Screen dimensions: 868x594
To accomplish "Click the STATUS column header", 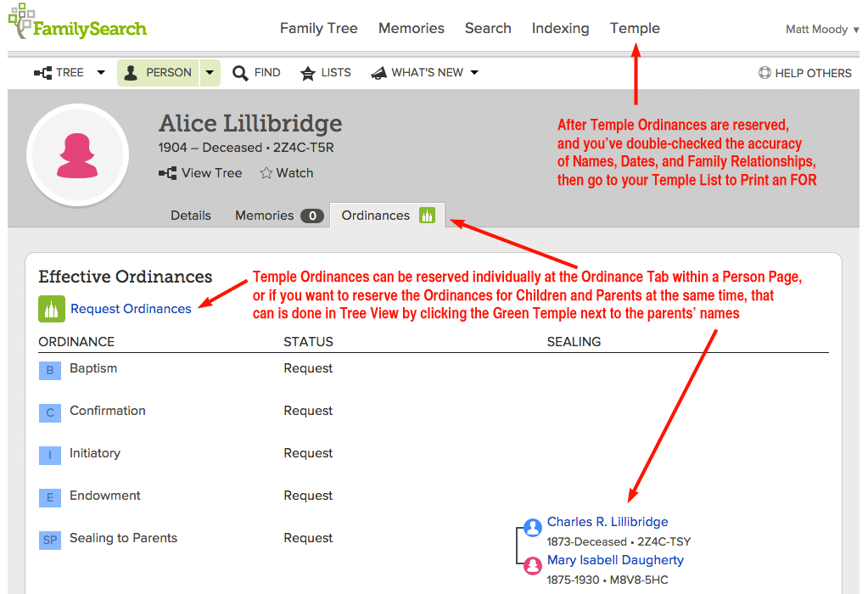I will pos(308,342).
